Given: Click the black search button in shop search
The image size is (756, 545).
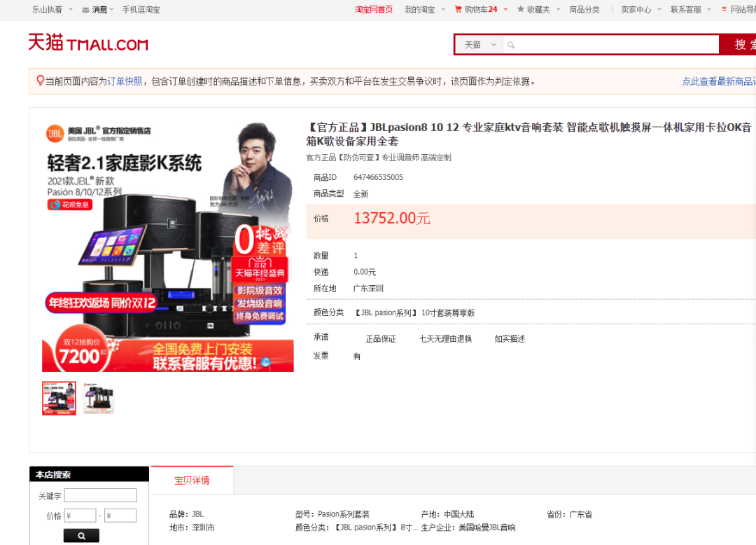Looking at the screenshot, I should click(81, 535).
